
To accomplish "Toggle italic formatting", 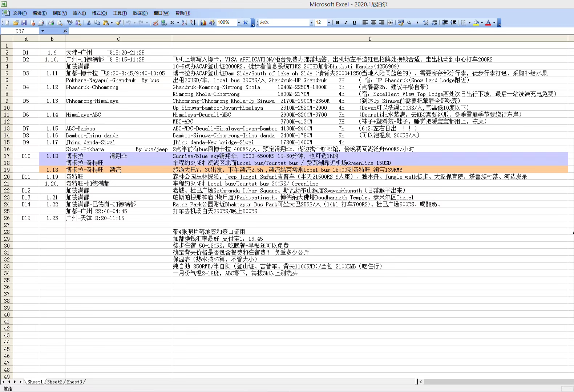I will click(x=346, y=23).
